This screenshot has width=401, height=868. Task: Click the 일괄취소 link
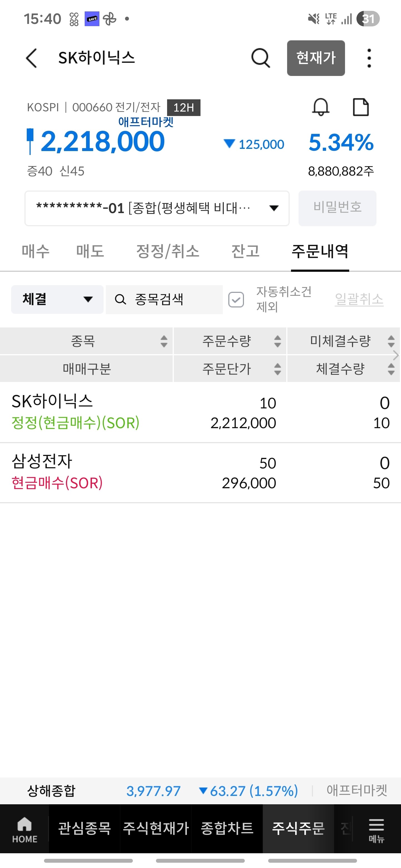[359, 299]
